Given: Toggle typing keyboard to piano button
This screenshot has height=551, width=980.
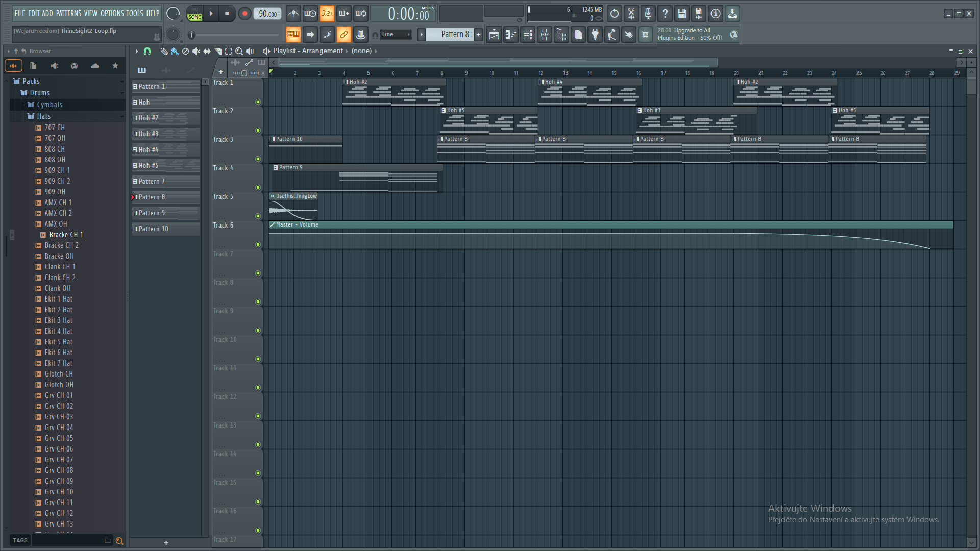Looking at the screenshot, I should tap(293, 35).
